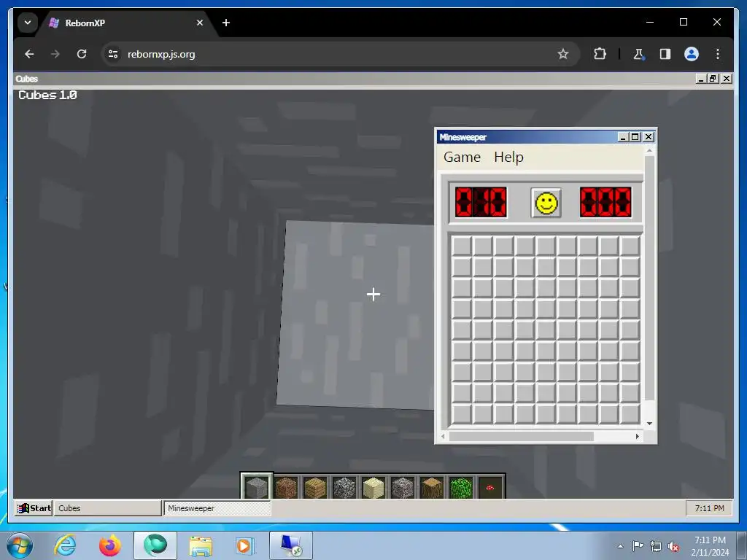Go forward in the browser
Screen dimensions: 747x560
click(55, 54)
